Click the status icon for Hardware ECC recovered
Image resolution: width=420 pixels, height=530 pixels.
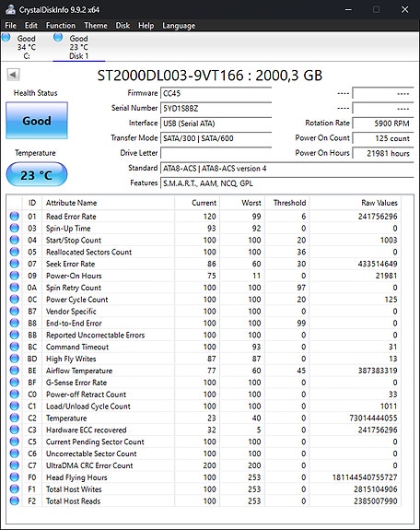click(15, 430)
